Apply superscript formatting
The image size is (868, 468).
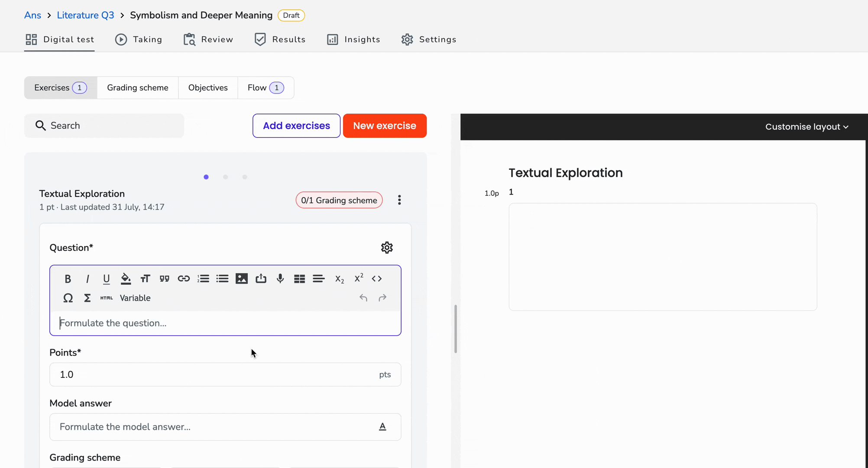(359, 278)
